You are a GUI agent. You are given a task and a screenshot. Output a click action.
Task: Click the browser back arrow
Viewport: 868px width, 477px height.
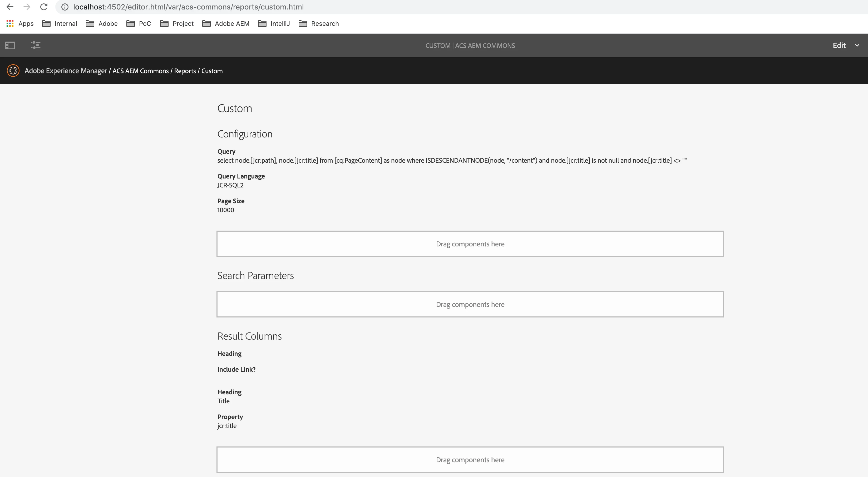pos(10,7)
